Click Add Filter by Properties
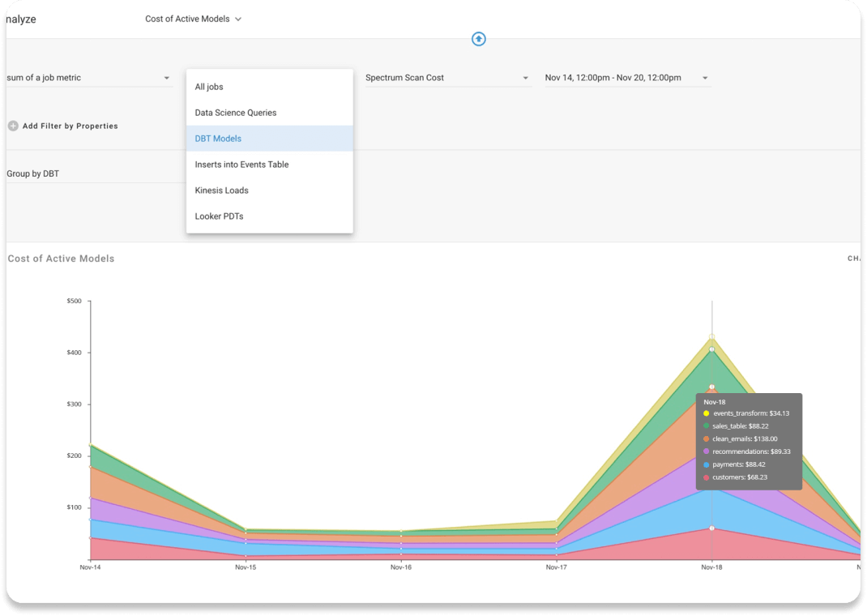The height and width of the screenshot is (616, 867). pyautogui.click(x=70, y=126)
